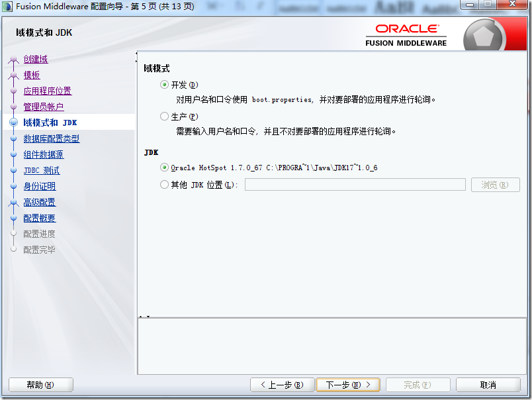Click the 模板 step marker icon
532x400 pixels.
point(14,75)
